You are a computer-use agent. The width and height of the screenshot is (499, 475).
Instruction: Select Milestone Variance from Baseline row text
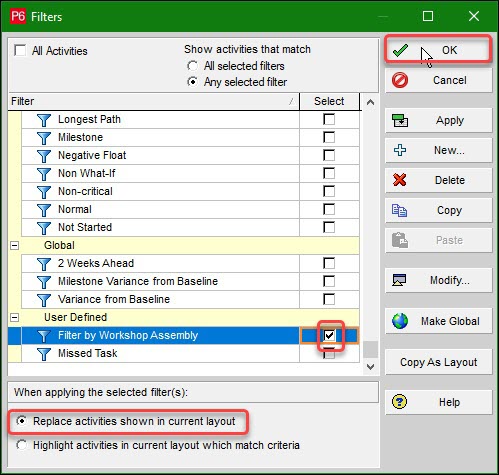click(x=138, y=281)
